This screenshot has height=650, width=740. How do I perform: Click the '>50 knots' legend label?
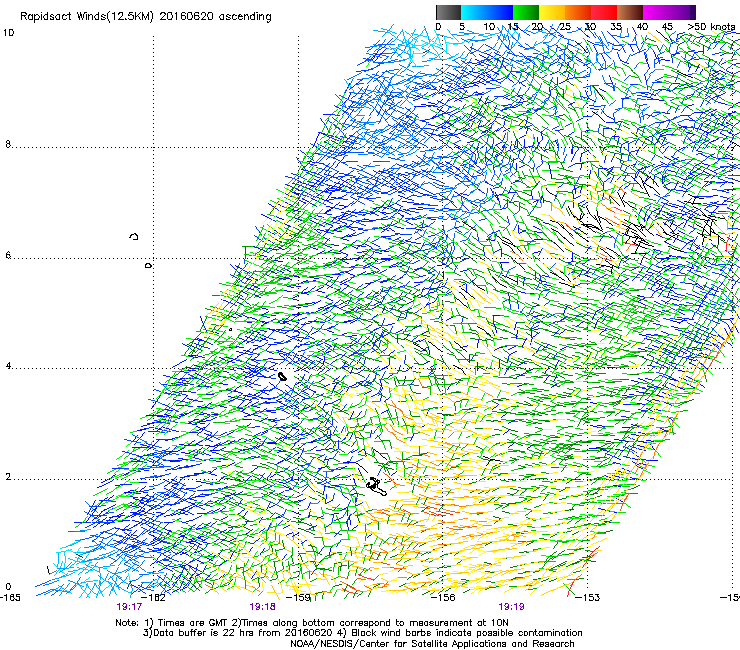pos(711,27)
